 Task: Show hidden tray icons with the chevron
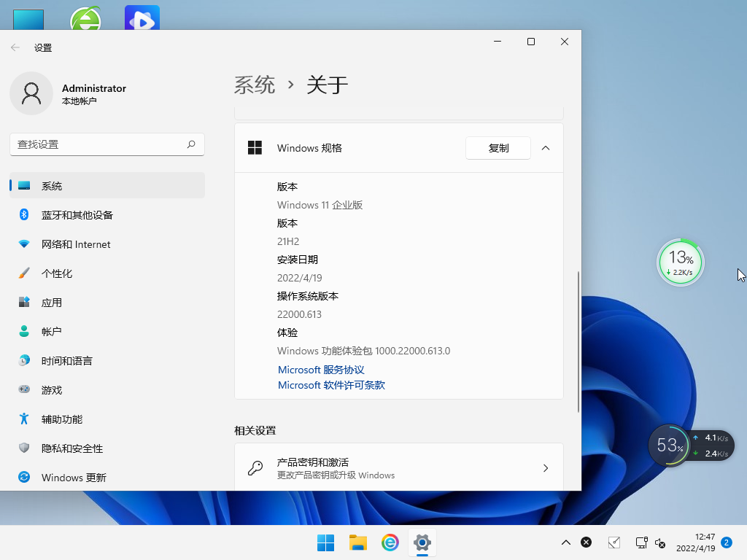point(566,542)
